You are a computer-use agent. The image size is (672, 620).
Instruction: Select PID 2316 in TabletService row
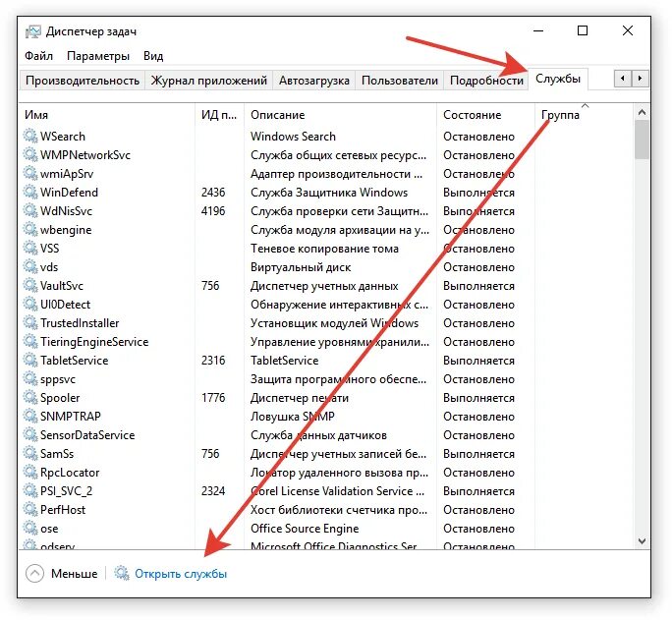pyautogui.click(x=213, y=361)
